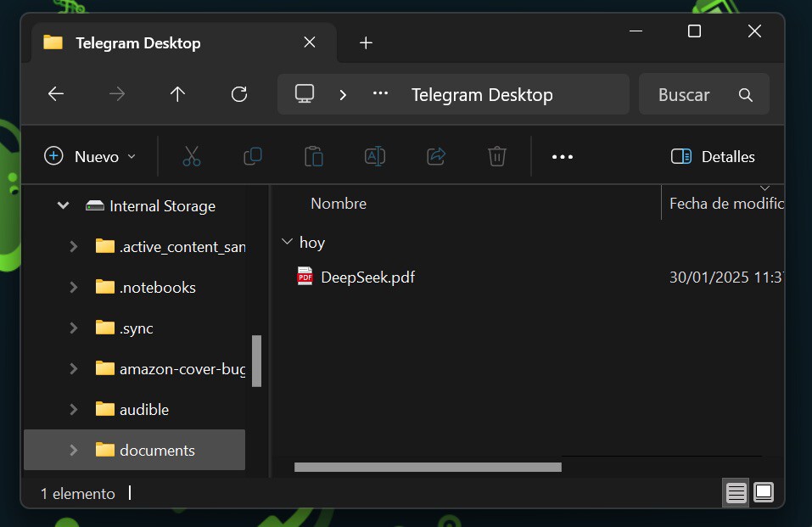Switch to large thumbnails view
The width and height of the screenshot is (812, 527).
click(764, 492)
